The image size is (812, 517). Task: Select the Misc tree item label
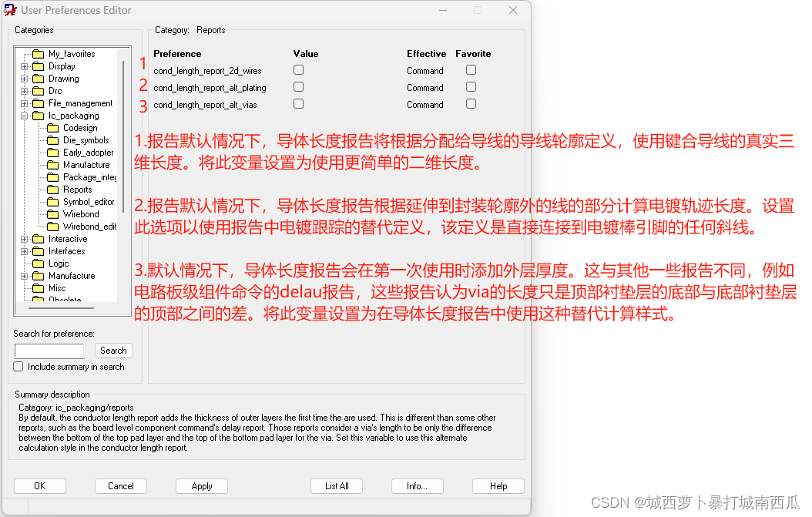click(x=57, y=288)
